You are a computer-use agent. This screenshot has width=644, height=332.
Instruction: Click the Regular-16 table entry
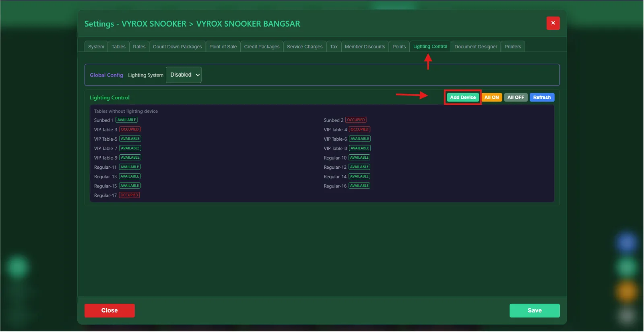pos(347,186)
